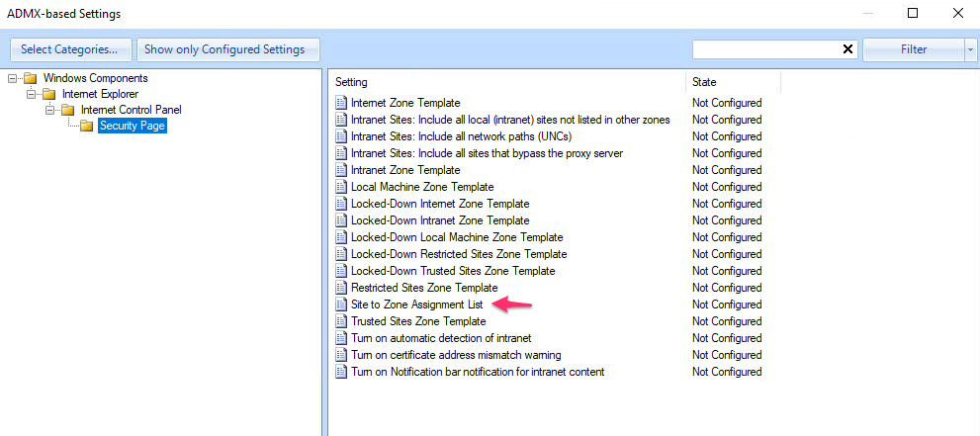This screenshot has width=980, height=436.
Task: Click the Locked-Down Restricted Sites Zone Template icon
Action: pyautogui.click(x=340, y=254)
